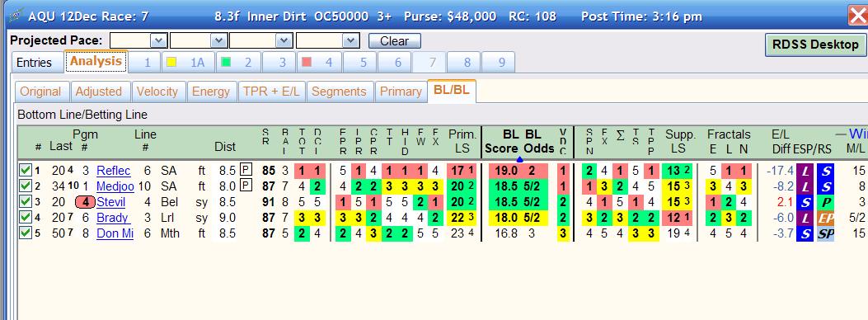Open the Medjoo horse link

[115, 186]
